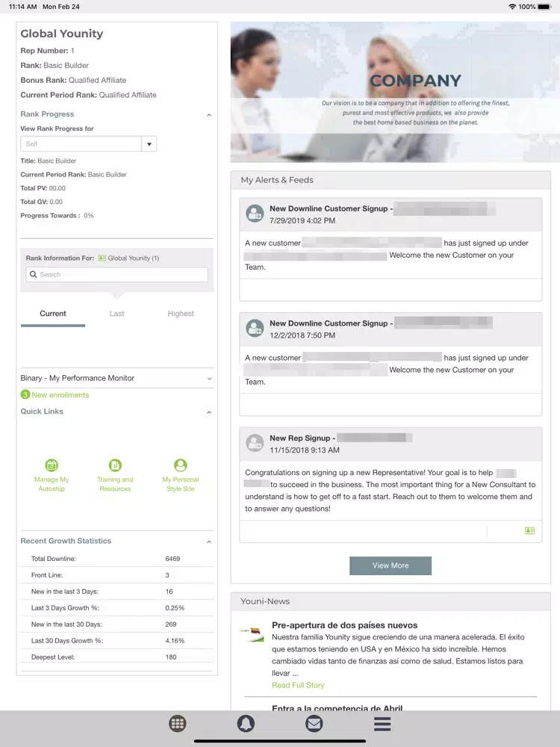Open the Manage My Autoship link text
Screen dimensions: 560x747
tap(52, 484)
